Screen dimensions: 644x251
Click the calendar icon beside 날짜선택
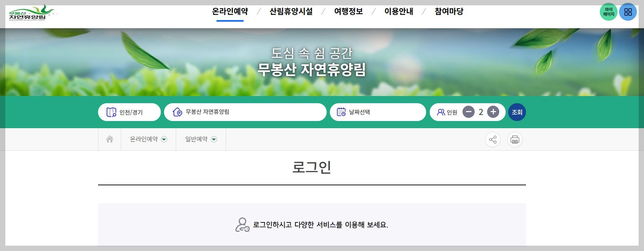pos(341,112)
